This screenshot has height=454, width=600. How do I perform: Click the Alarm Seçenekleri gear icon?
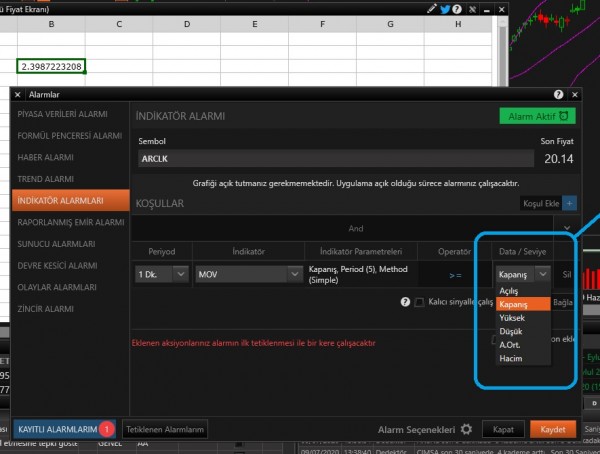pos(466,429)
